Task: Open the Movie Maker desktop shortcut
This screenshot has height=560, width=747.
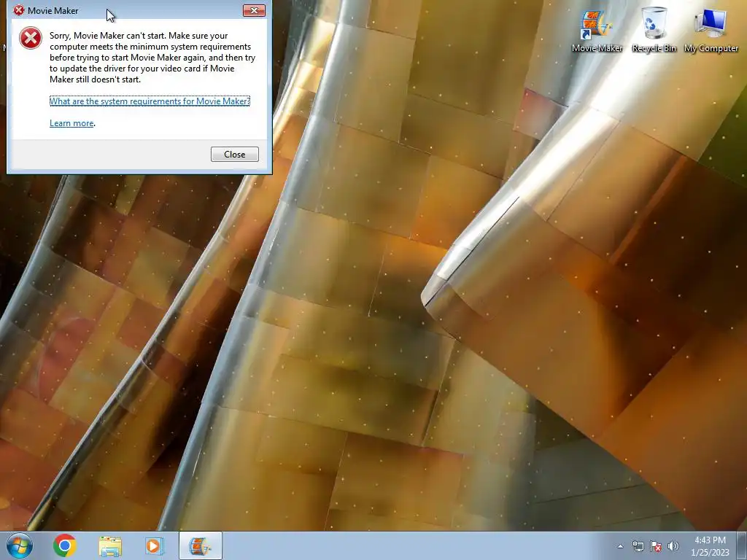Action: [x=597, y=31]
